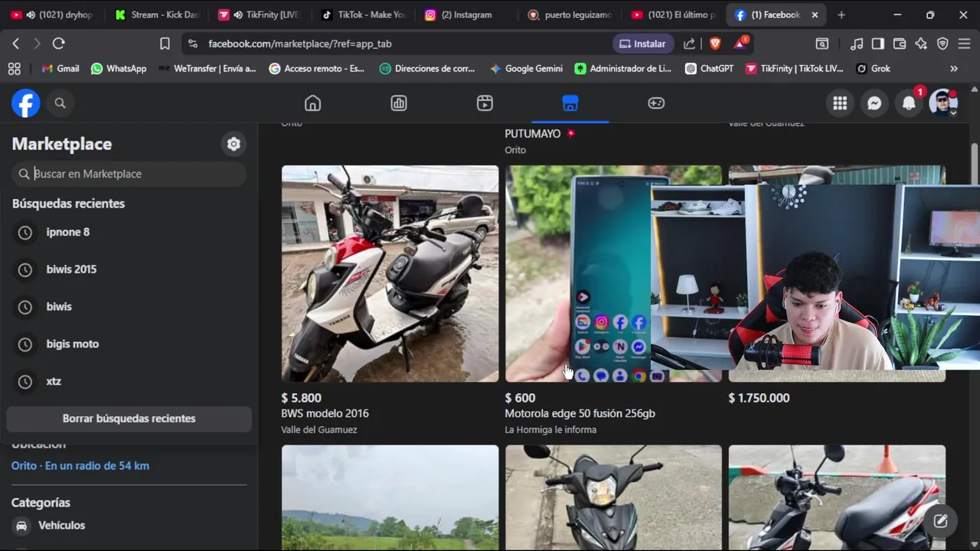Bookmark this page icon
Screen dimensions: 980x551
pyautogui.click(x=165, y=44)
